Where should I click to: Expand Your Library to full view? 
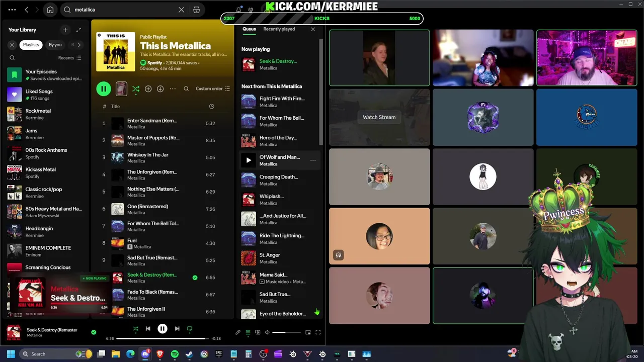click(78, 30)
